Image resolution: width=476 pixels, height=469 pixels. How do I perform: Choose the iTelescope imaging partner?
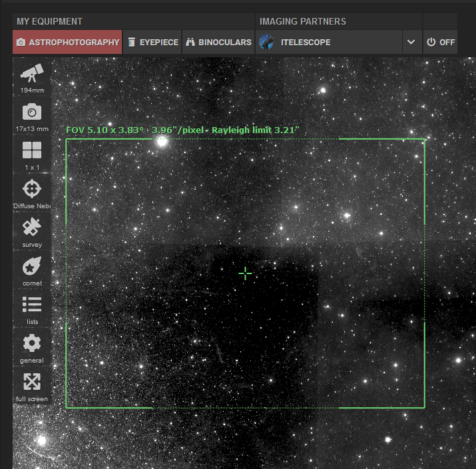pos(329,42)
